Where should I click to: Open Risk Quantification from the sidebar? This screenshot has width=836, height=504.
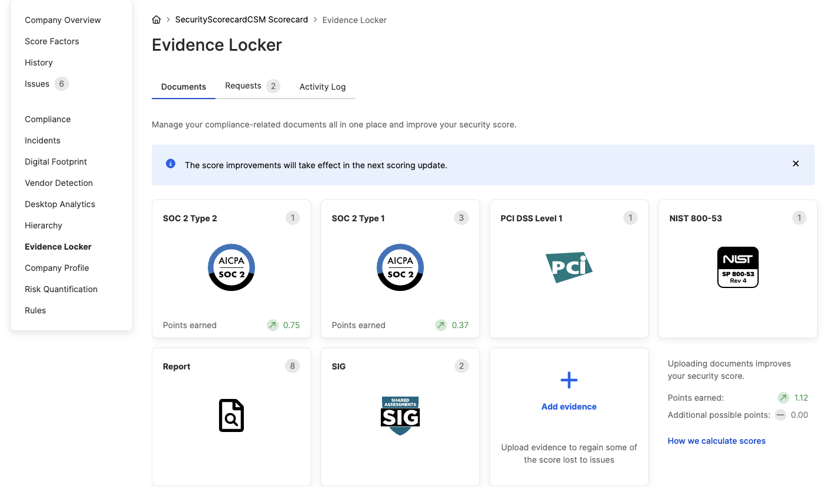click(x=61, y=289)
